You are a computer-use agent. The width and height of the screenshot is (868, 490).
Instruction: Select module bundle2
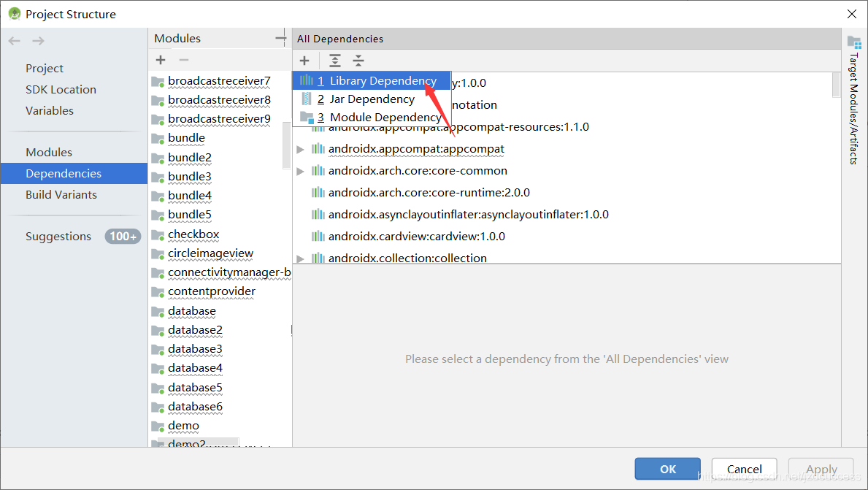pyautogui.click(x=190, y=157)
